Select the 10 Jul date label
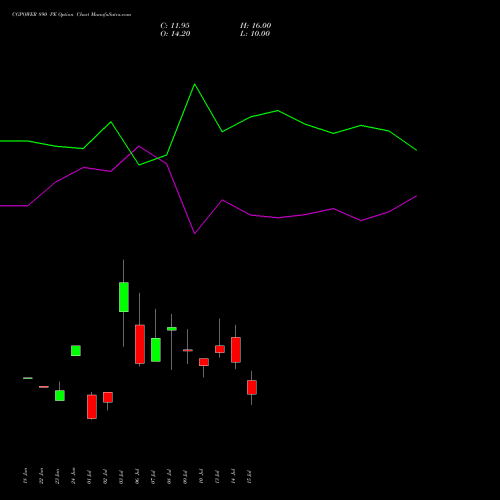This screenshot has height=500, width=500. tap(202, 477)
